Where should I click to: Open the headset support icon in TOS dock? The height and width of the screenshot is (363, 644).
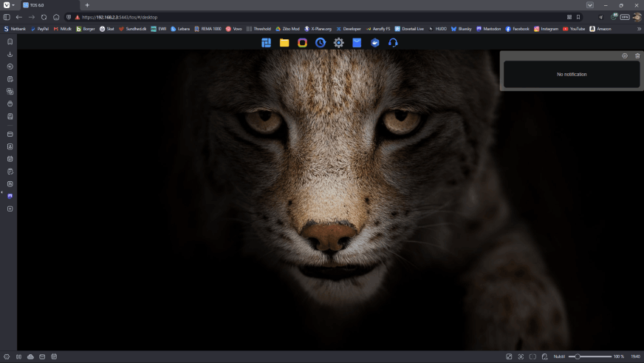(x=393, y=43)
